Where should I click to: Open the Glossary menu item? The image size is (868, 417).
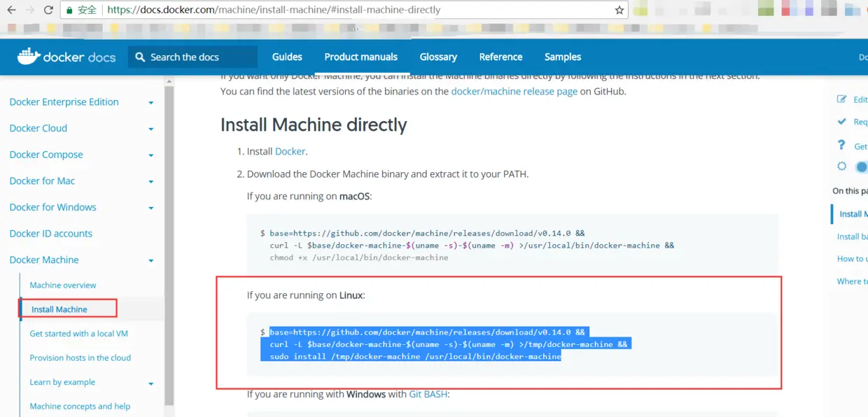pos(438,57)
